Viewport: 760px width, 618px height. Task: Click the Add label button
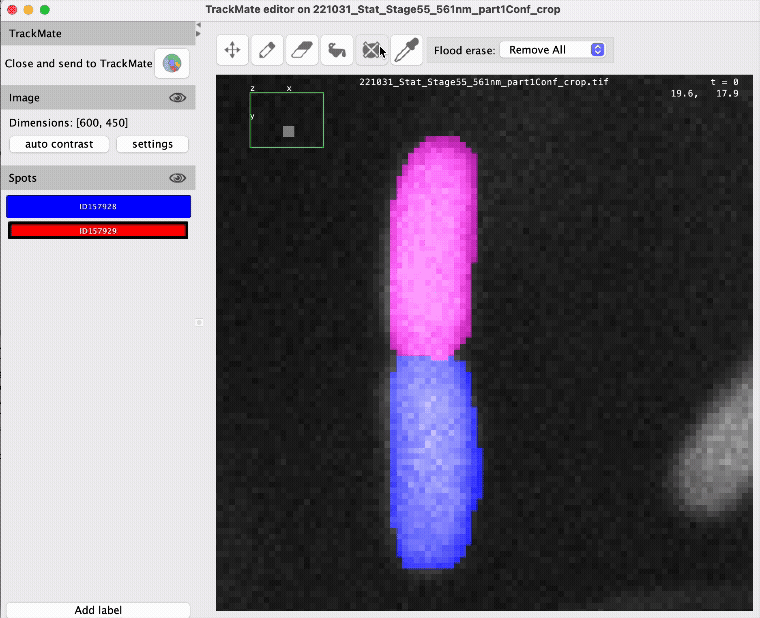(98, 610)
